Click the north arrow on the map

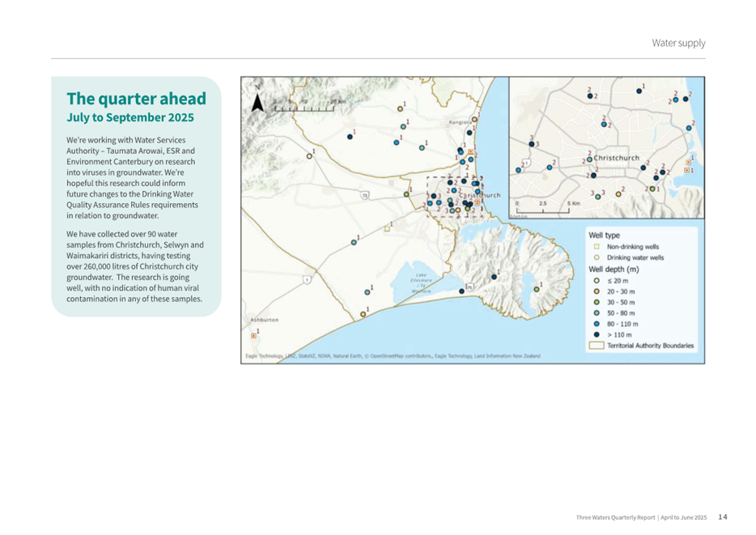(x=258, y=102)
